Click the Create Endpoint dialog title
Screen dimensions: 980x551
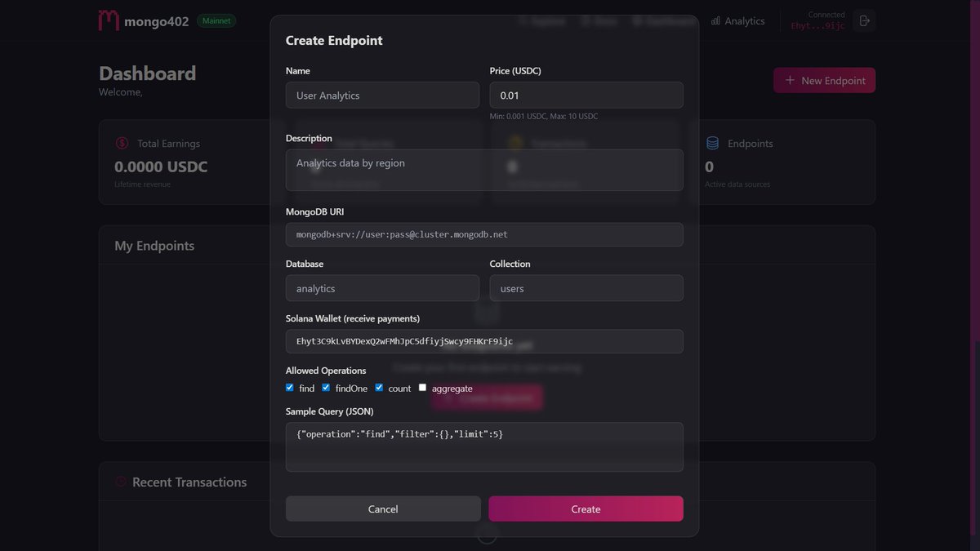tap(334, 40)
